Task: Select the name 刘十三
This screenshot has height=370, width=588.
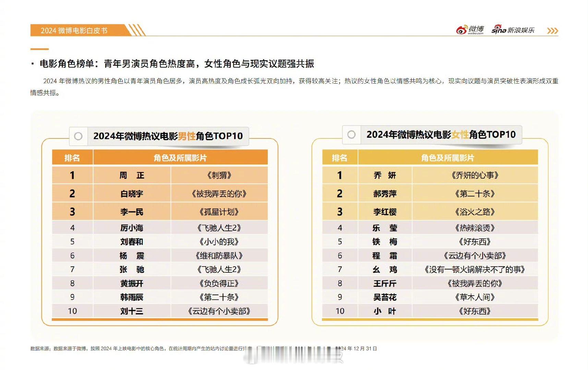Action: point(132,311)
